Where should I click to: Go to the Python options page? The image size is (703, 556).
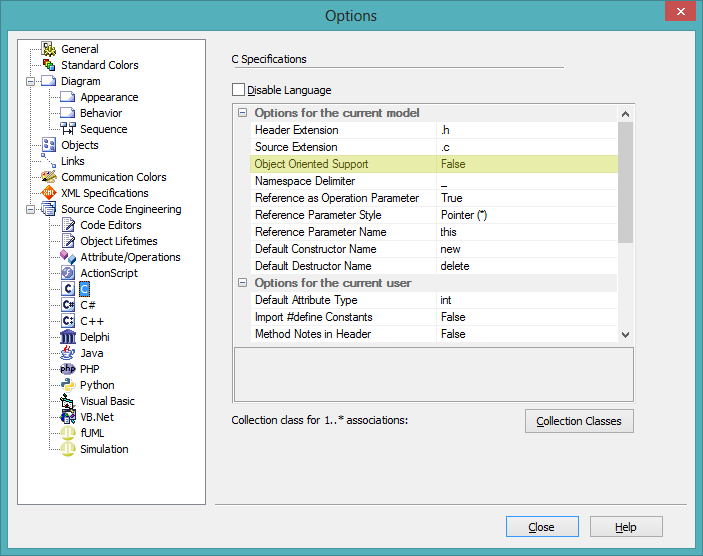coord(97,385)
